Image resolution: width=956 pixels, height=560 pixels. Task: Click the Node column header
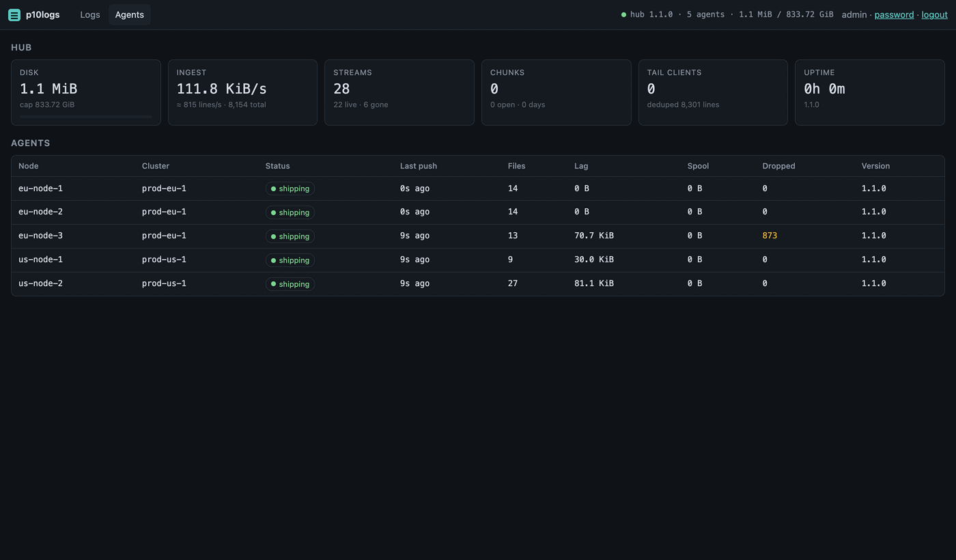(x=29, y=166)
